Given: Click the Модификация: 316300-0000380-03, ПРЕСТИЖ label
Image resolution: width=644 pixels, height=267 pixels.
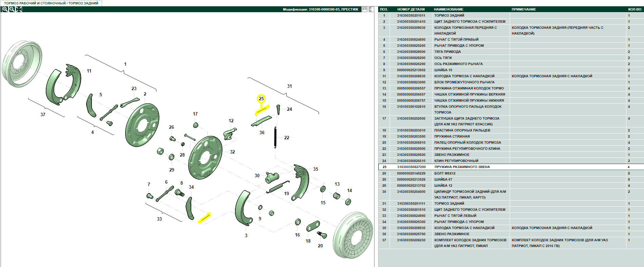Looking at the screenshot, I should pyautogui.click(x=320, y=9).
